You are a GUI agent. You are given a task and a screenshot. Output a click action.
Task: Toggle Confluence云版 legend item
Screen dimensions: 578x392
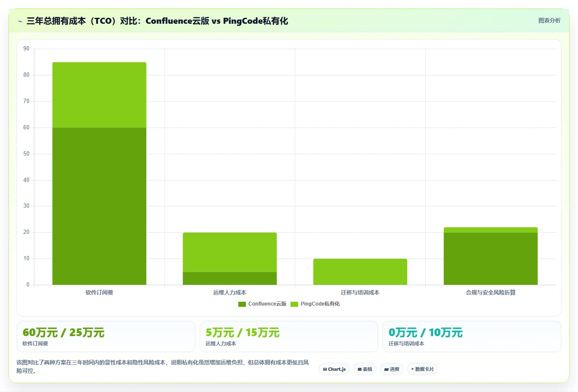(x=262, y=304)
